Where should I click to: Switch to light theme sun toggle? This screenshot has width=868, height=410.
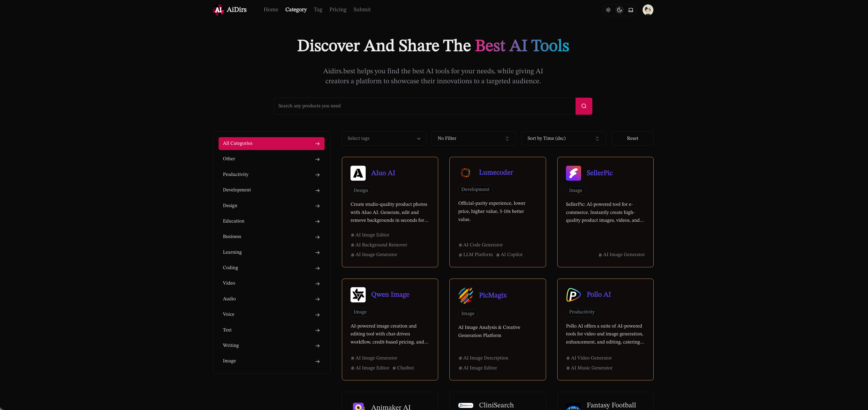click(608, 10)
